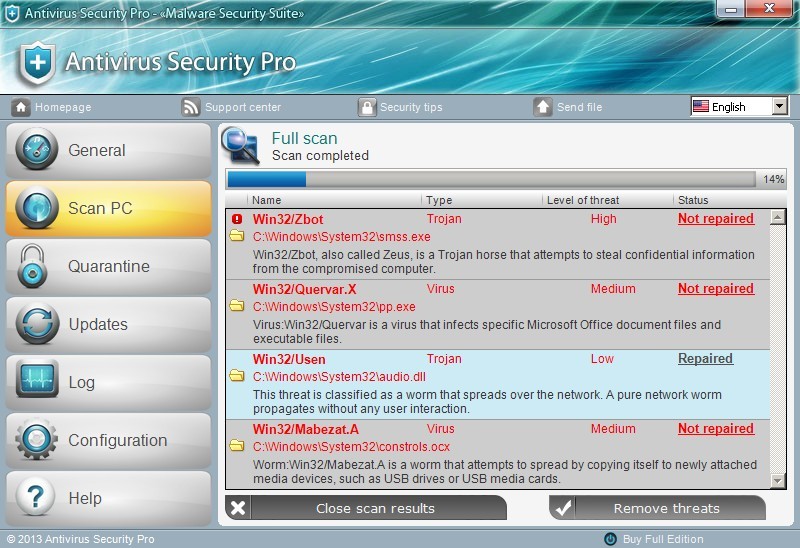Open the English language dropdown

click(x=739, y=106)
